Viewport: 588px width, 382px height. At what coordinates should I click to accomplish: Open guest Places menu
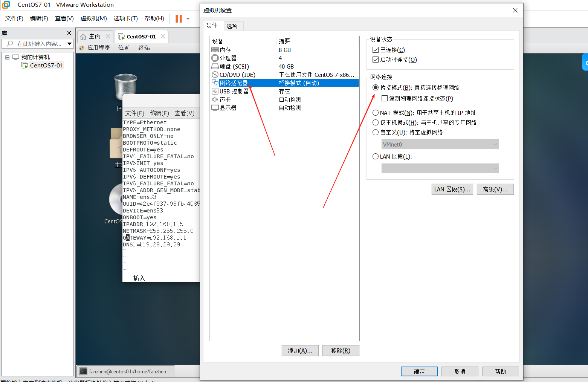click(x=124, y=48)
